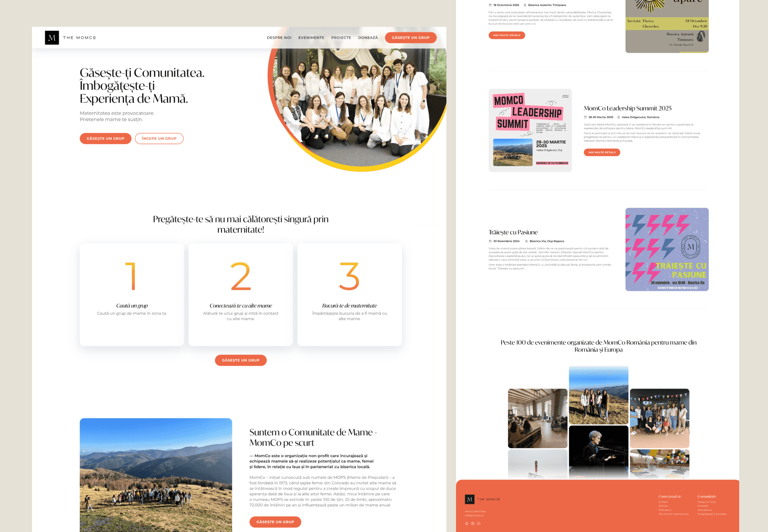Go to Evenimente in the top navigation
768x532 pixels.
(311, 38)
